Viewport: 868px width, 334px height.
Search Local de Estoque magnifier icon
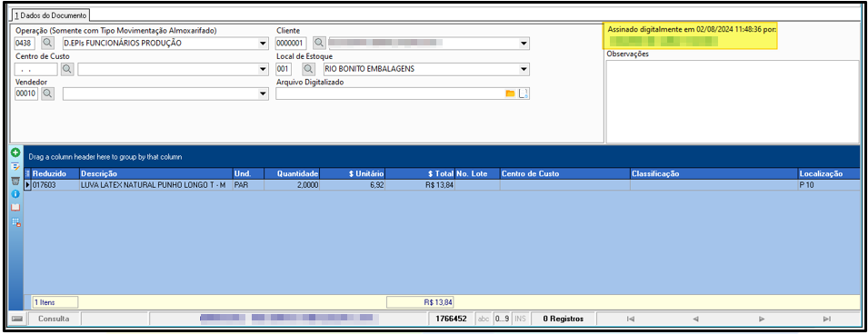coord(308,69)
